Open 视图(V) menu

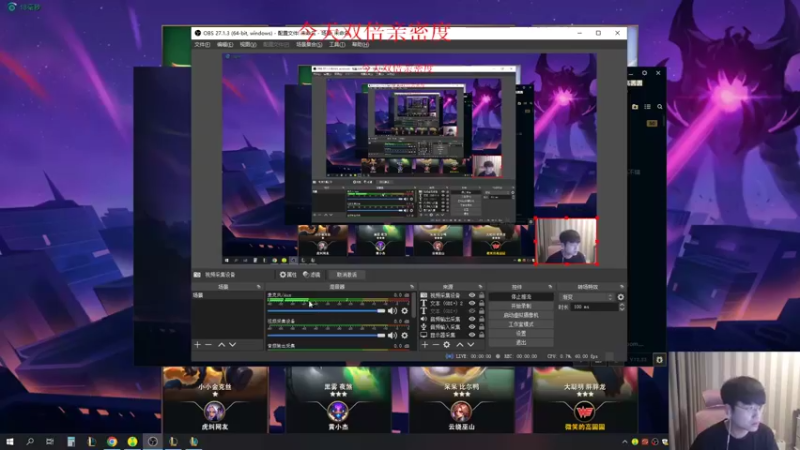click(x=248, y=45)
